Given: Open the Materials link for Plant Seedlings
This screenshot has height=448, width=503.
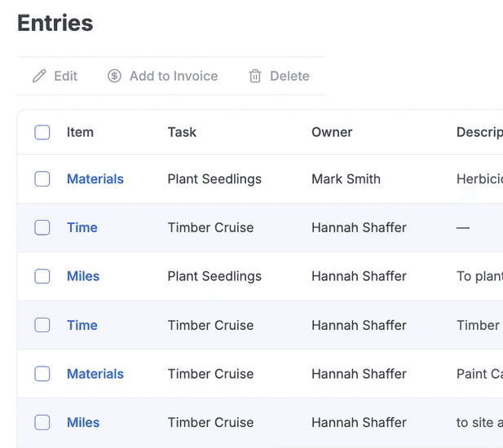Looking at the screenshot, I should point(95,179).
